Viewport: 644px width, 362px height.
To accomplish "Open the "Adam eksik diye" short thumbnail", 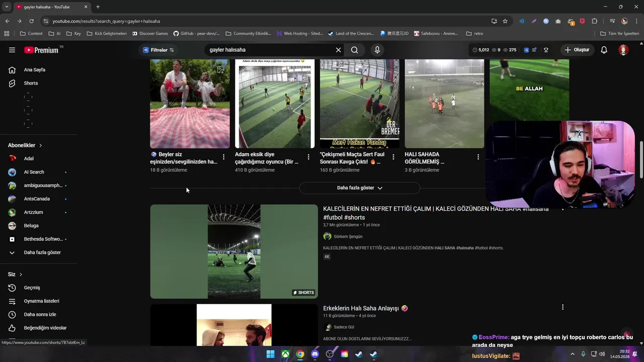I will (x=275, y=104).
